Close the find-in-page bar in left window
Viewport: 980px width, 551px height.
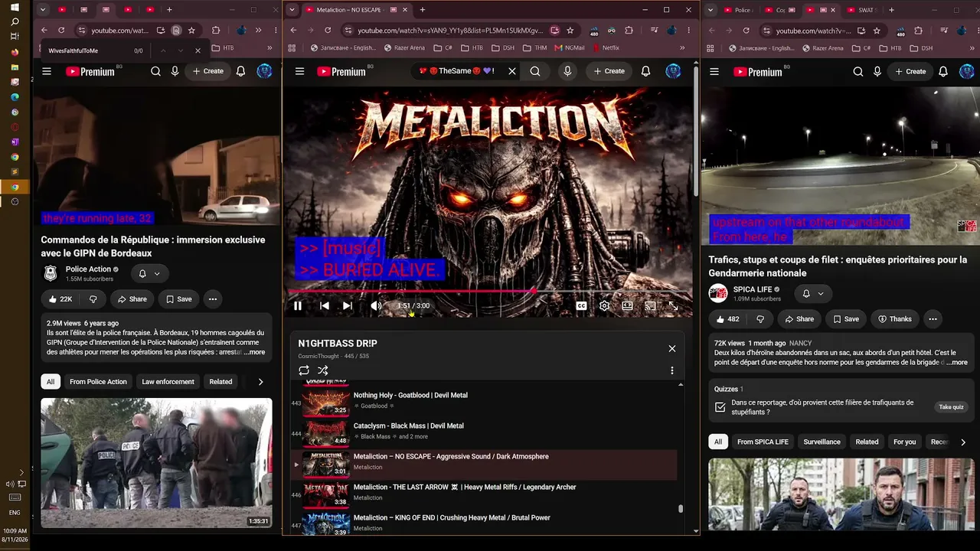tap(198, 51)
